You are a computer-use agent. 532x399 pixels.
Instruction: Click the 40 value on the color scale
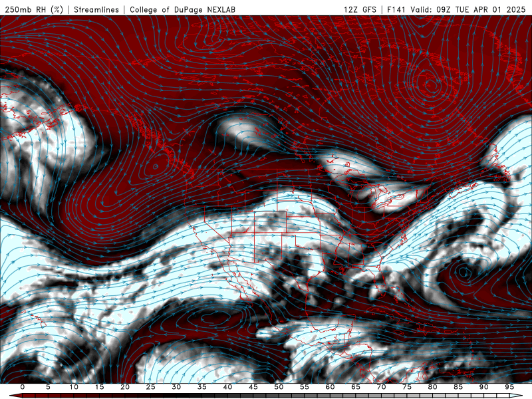(227, 387)
